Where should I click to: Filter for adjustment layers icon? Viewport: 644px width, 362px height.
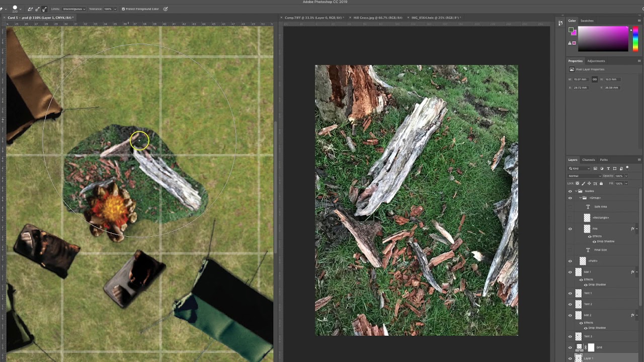(602, 168)
